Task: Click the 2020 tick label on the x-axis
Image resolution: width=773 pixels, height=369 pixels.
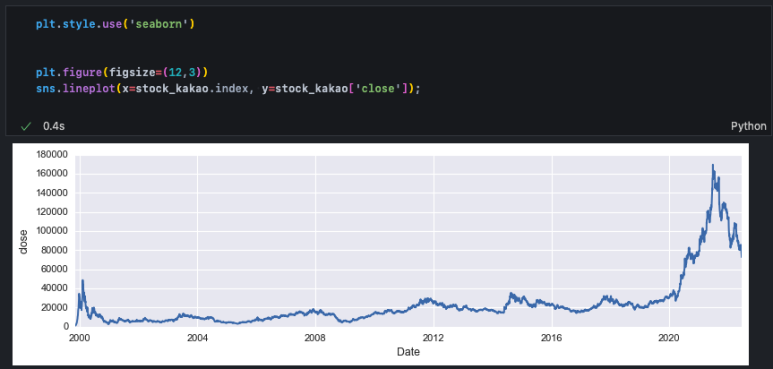Action: [x=670, y=337]
